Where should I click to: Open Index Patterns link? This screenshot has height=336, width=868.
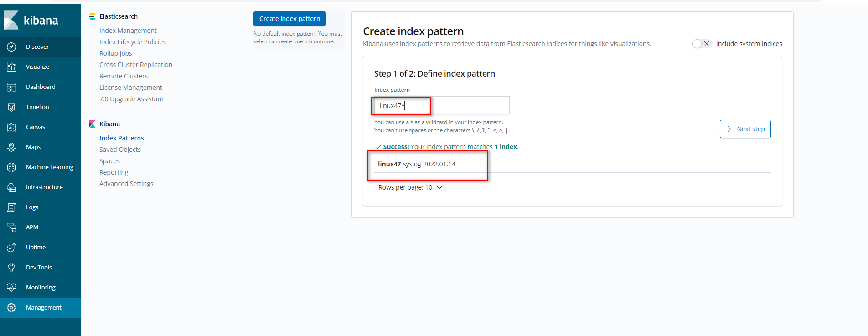point(122,138)
